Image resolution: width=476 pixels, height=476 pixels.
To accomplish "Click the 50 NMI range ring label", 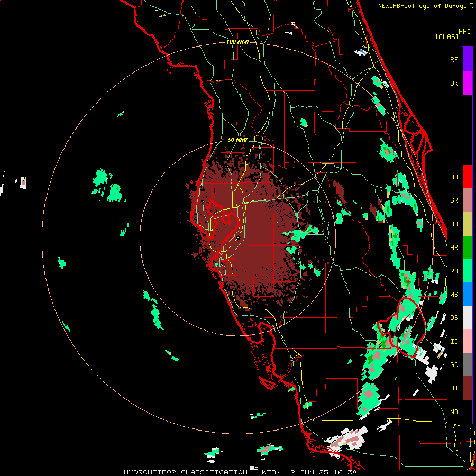I will pyautogui.click(x=237, y=140).
